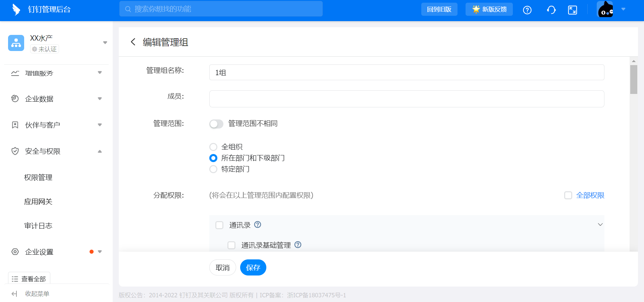Click the user avatar in header
The height and width of the screenshot is (302, 644).
(x=605, y=9)
